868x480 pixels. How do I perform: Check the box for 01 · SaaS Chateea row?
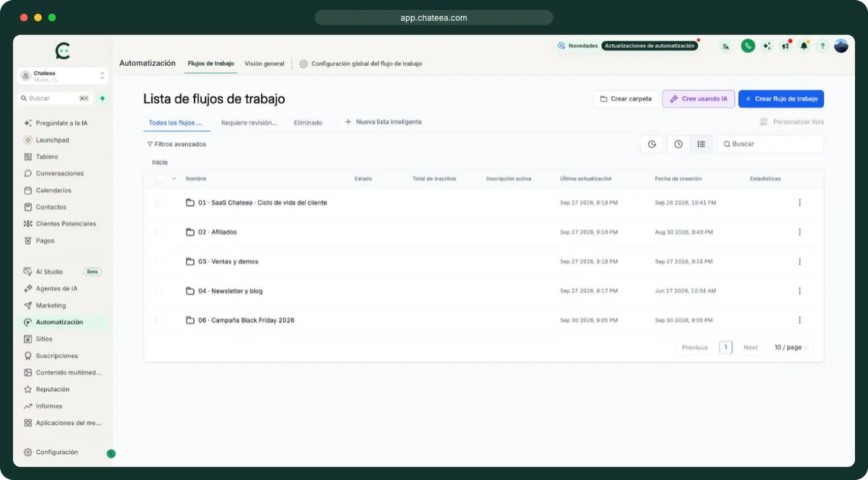click(159, 202)
